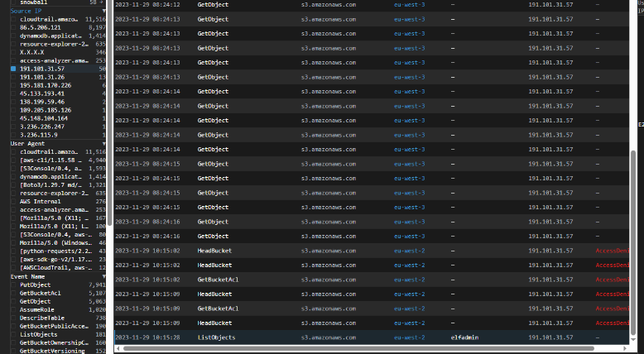Open eu-west-2 region link in ListObjects row
The image size is (644, 354).
[410, 337]
